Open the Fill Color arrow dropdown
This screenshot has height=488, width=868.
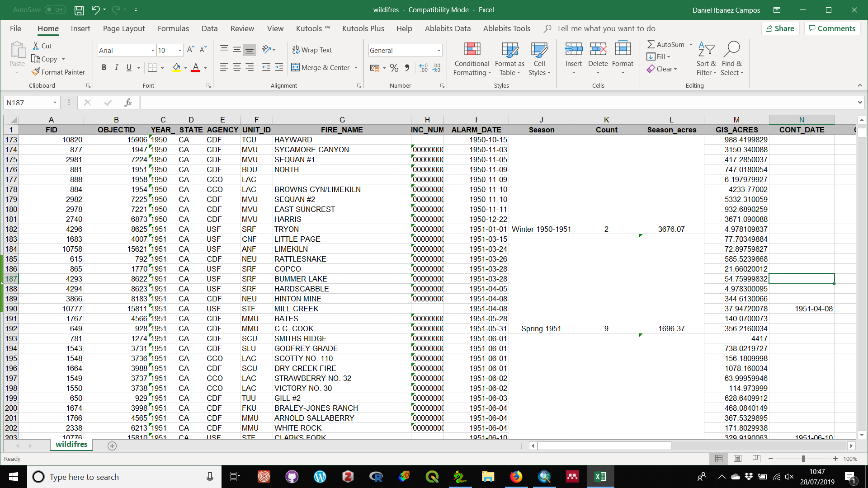(186, 68)
